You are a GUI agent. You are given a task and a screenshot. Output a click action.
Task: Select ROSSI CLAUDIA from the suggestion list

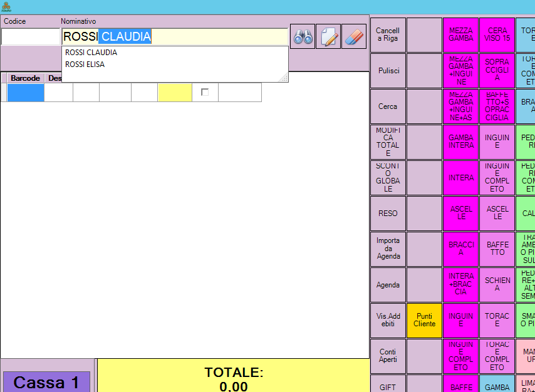click(x=91, y=53)
